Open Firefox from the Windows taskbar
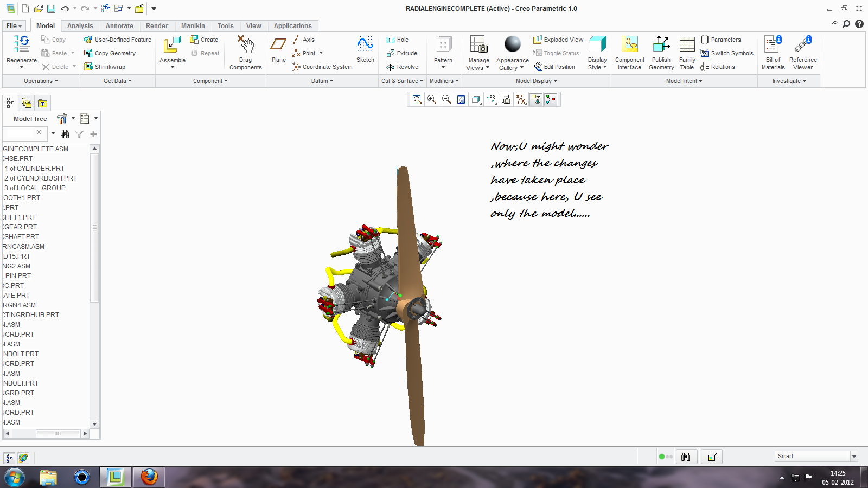 pos(149,477)
